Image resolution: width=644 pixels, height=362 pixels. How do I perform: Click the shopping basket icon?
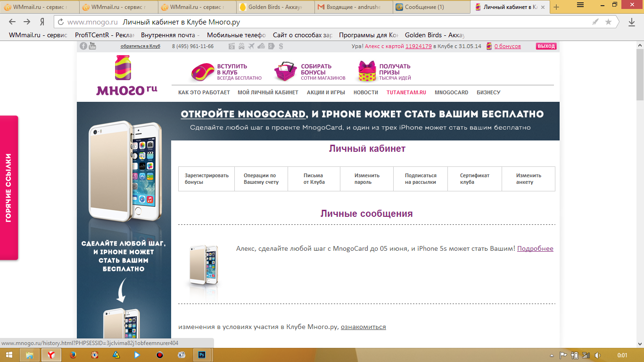click(286, 71)
